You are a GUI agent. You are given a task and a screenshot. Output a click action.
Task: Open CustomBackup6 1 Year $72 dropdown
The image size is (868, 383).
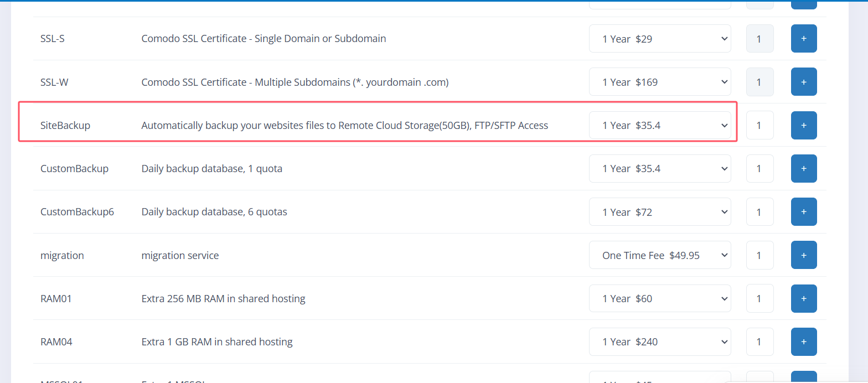click(x=659, y=212)
